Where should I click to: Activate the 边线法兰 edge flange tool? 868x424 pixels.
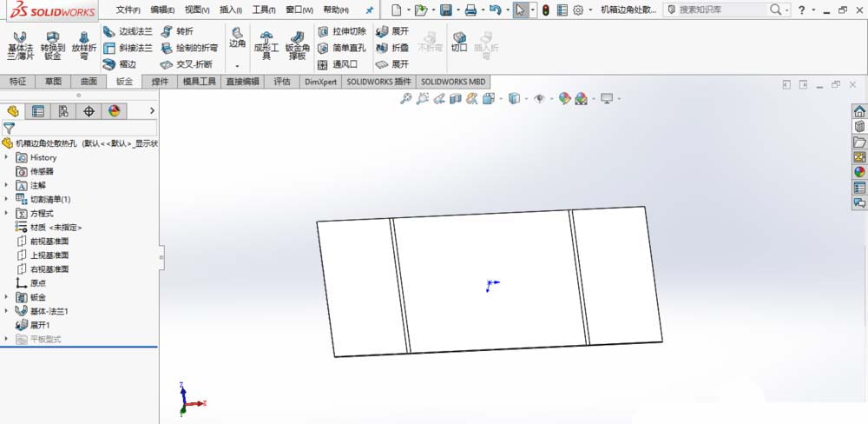click(x=128, y=31)
